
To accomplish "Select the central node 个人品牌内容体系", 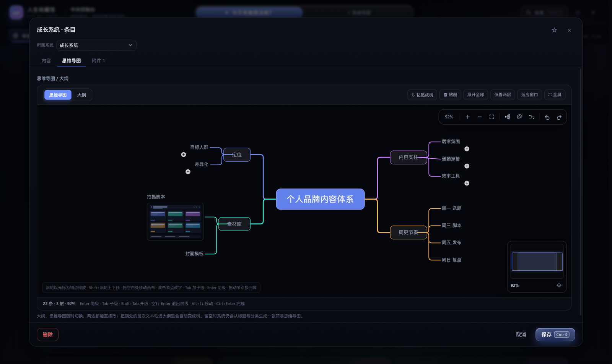I will pyautogui.click(x=320, y=199).
